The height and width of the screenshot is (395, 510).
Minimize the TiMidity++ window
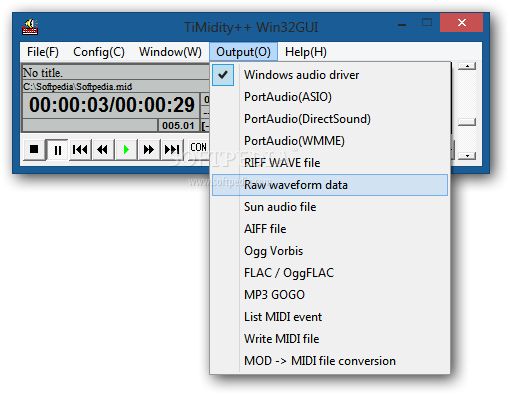coord(402,24)
